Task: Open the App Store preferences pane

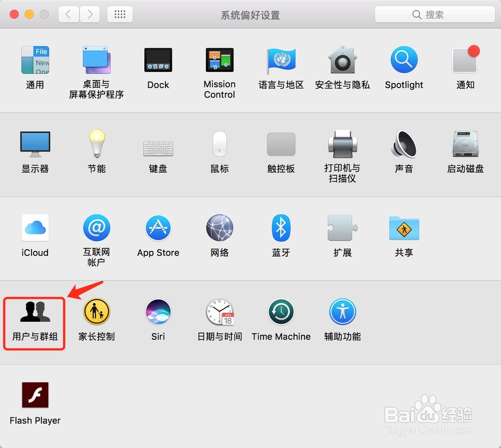Action: [158, 228]
